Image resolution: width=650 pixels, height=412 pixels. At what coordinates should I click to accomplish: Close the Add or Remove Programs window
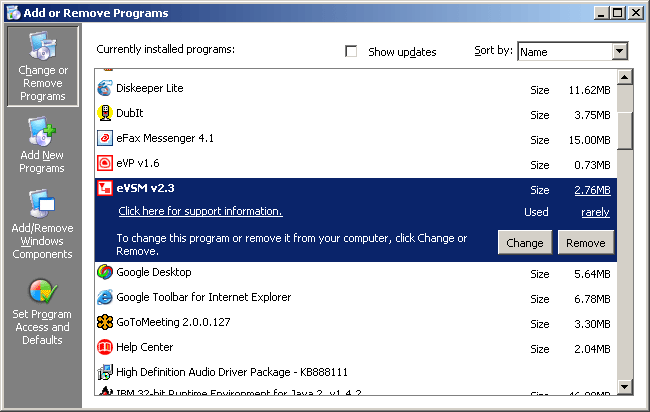(635, 13)
